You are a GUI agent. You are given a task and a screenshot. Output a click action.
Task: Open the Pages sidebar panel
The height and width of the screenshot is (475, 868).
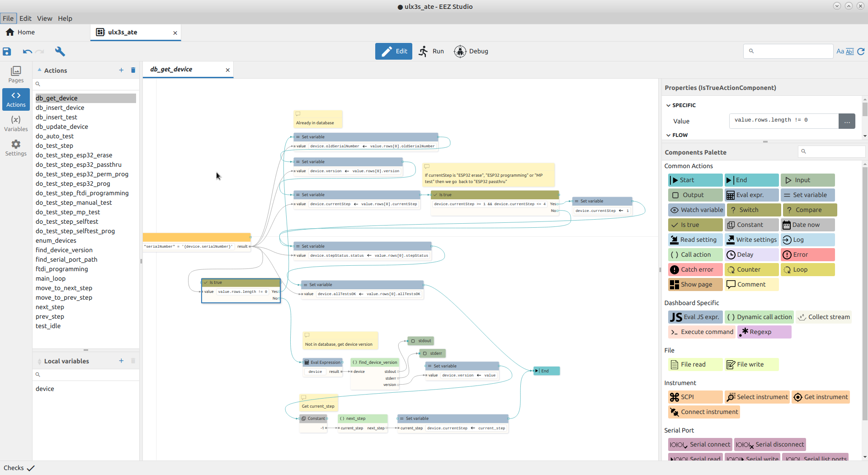point(16,75)
